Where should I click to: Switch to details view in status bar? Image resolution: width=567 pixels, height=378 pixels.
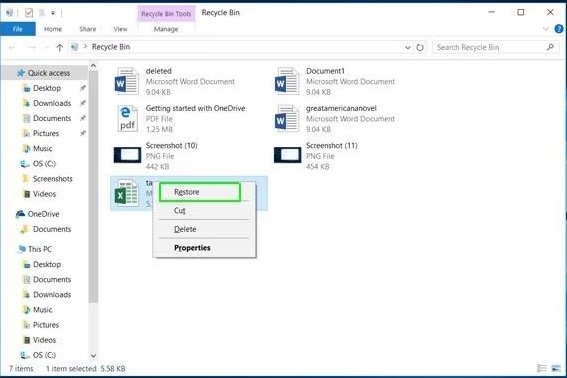(x=542, y=369)
